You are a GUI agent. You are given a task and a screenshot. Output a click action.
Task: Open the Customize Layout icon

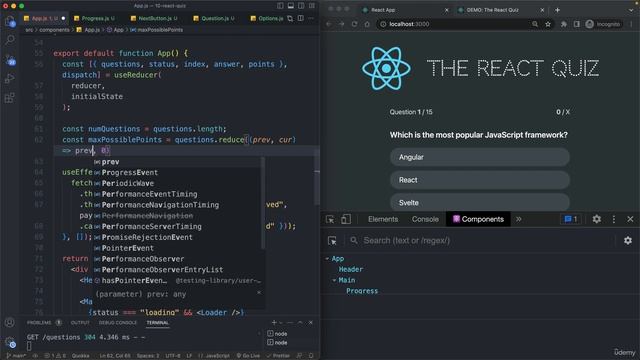pyautogui.click(x=312, y=6)
